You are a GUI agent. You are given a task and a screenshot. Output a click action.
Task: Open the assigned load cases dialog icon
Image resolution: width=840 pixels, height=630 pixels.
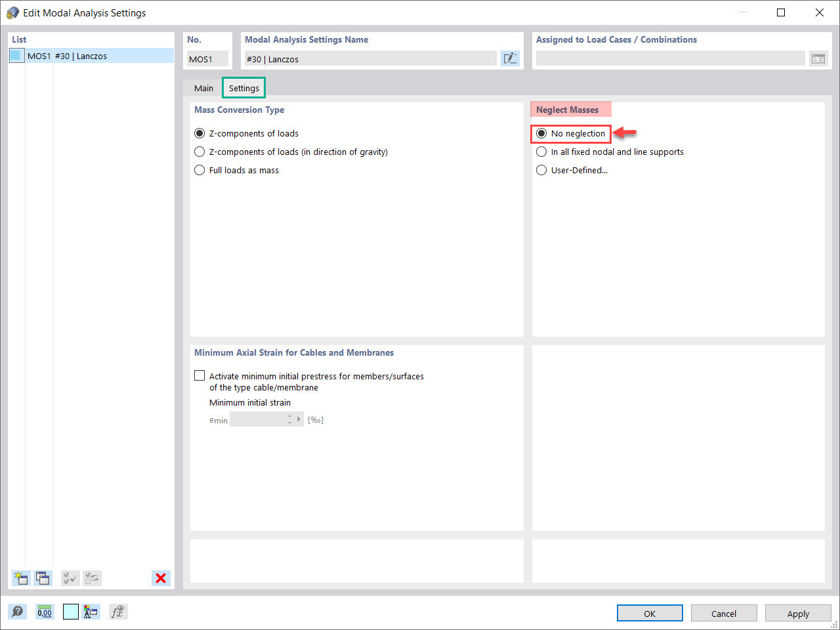point(818,58)
